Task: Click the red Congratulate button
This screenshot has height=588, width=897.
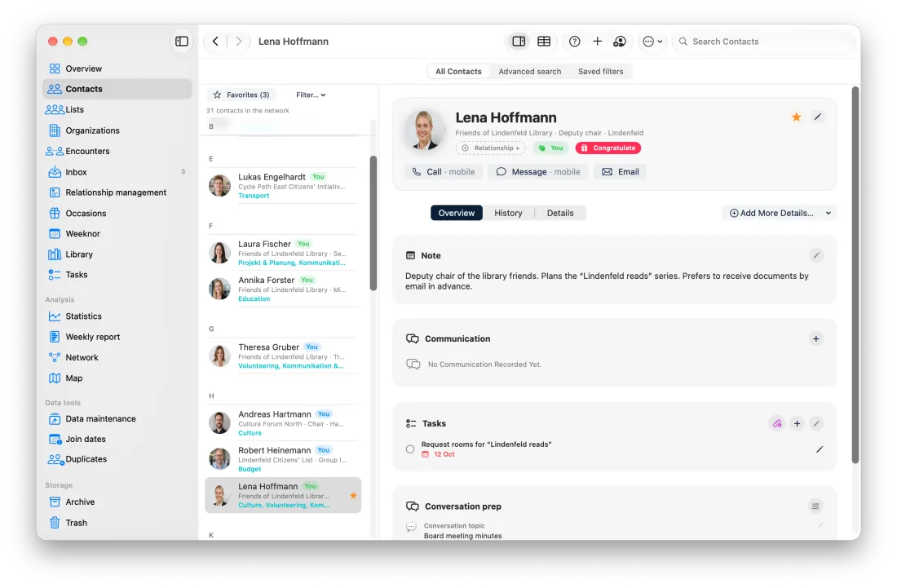Action: [608, 148]
